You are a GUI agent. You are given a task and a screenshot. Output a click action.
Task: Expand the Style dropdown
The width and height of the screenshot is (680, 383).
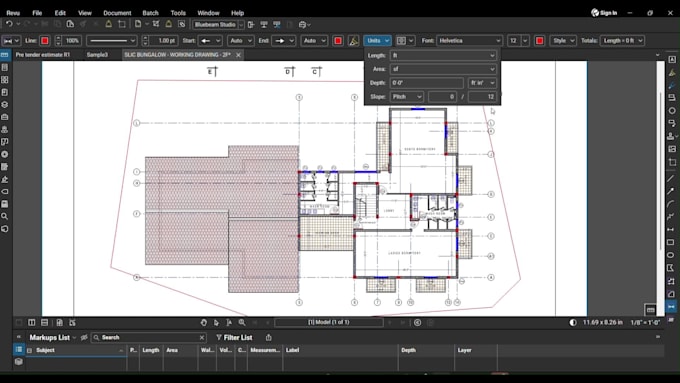coord(563,41)
